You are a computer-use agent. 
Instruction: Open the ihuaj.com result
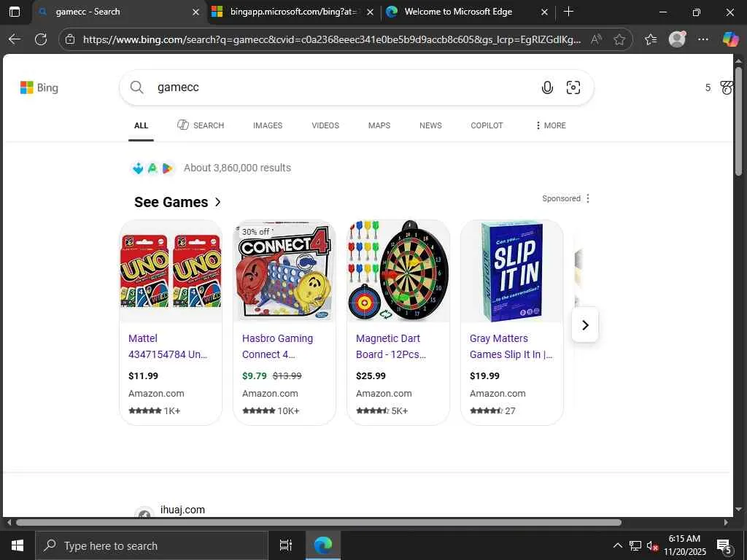point(182,510)
